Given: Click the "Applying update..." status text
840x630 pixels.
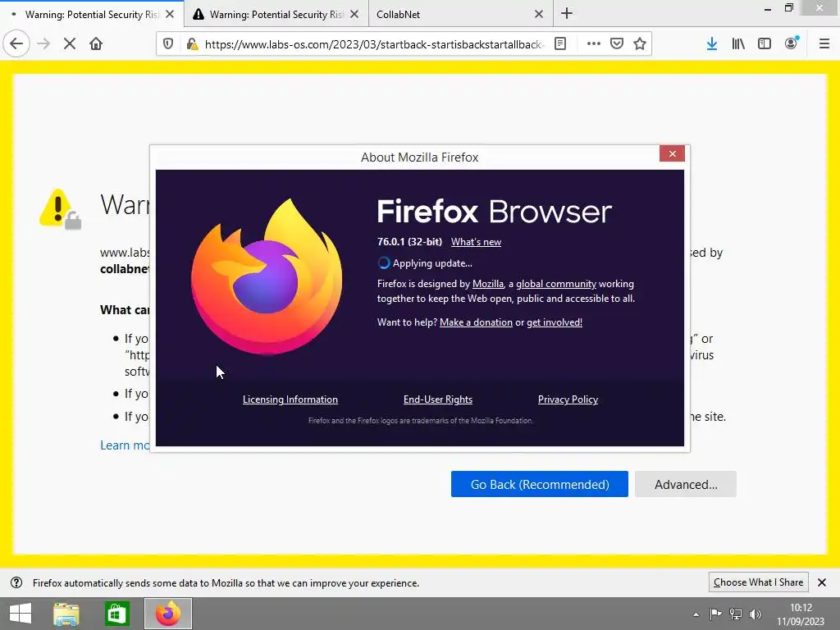Looking at the screenshot, I should point(432,263).
